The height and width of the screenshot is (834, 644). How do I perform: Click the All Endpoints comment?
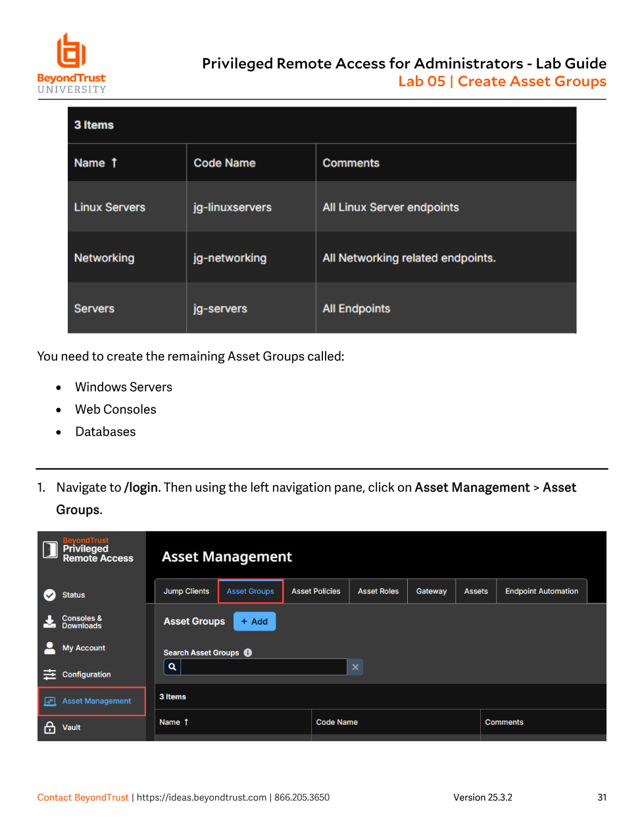pos(356,309)
